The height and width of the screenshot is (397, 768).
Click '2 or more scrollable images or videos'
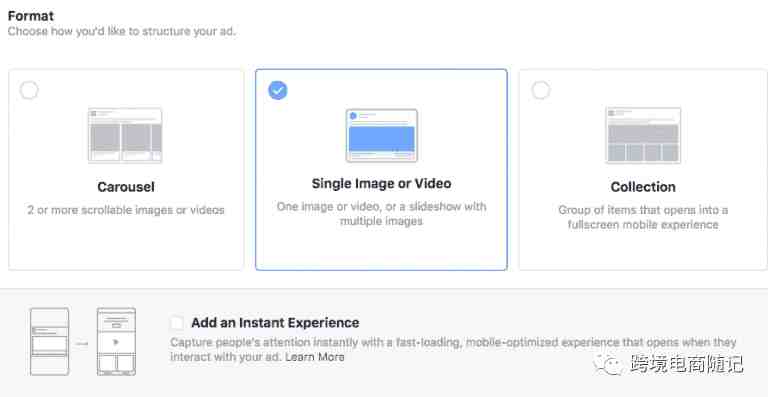(126, 210)
